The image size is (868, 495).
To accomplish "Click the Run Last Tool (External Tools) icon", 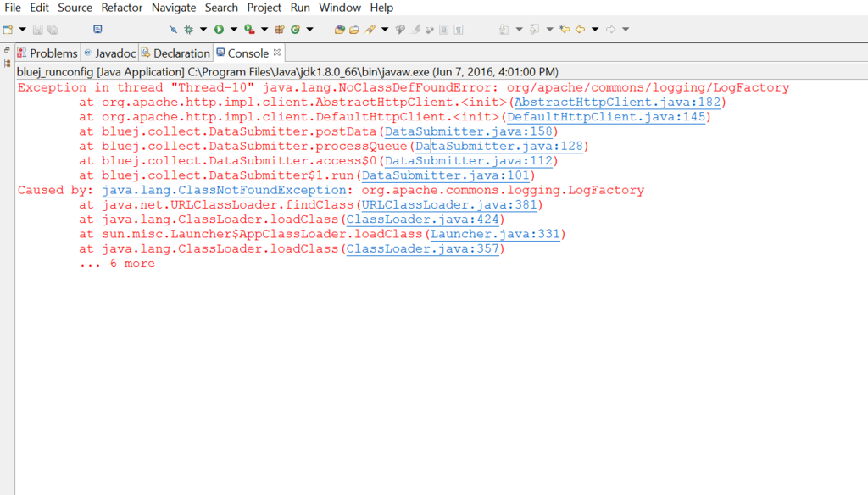I will (250, 30).
